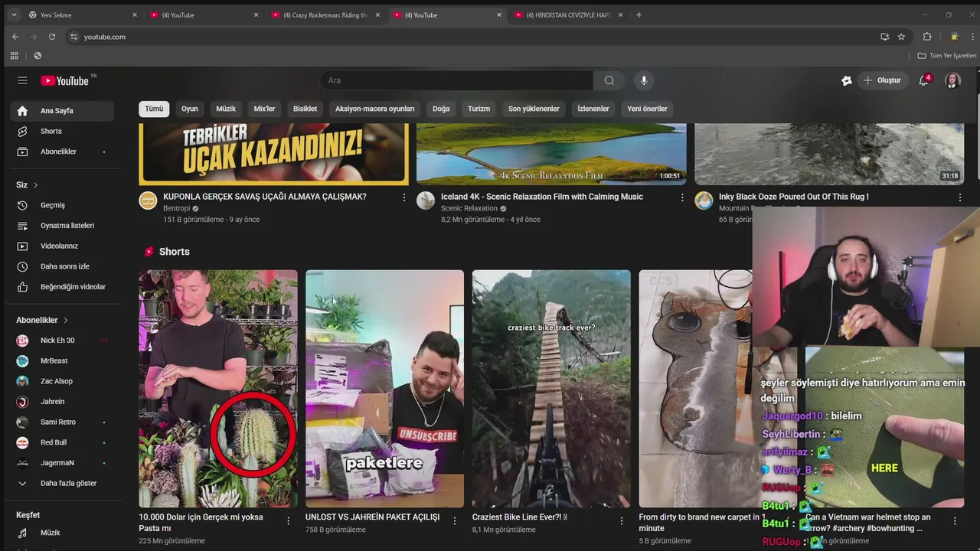Open Tüm Yer İşaretleri bookmarks folder

(x=947, y=55)
